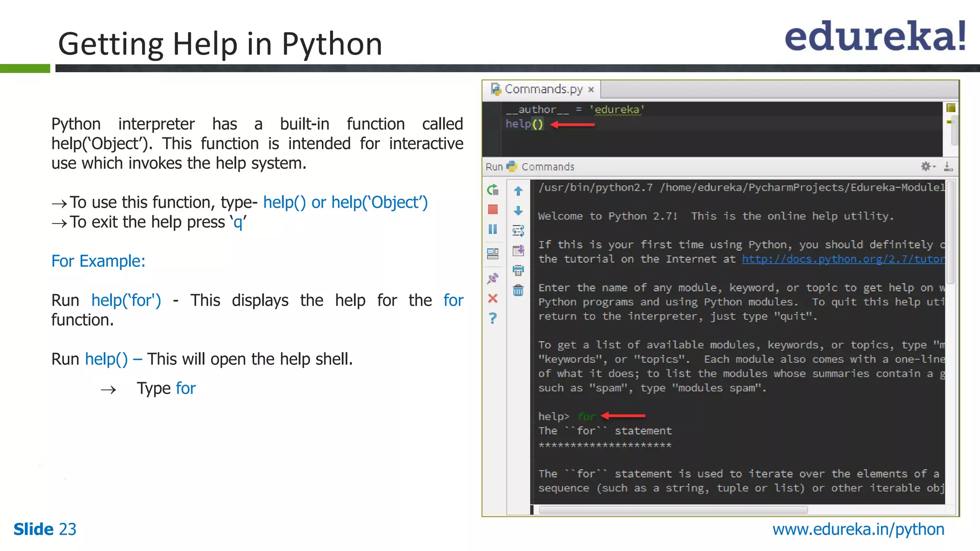
Task: Pause output using the blue pause icon
Action: click(x=493, y=229)
